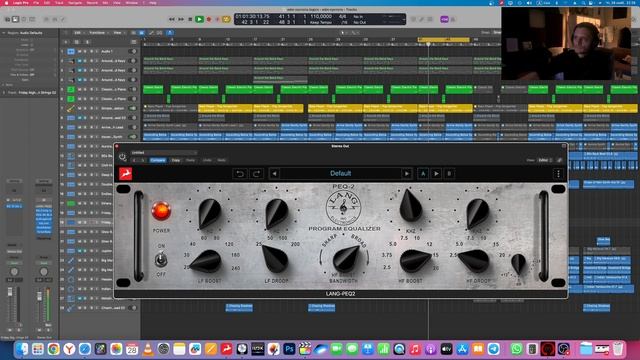Click the Rewind button in the transport

[172, 19]
